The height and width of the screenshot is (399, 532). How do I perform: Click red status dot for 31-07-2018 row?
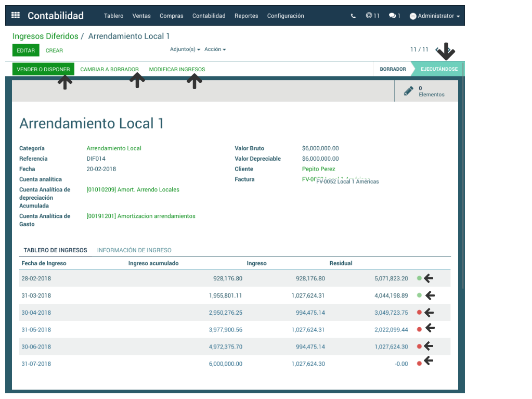tap(419, 364)
